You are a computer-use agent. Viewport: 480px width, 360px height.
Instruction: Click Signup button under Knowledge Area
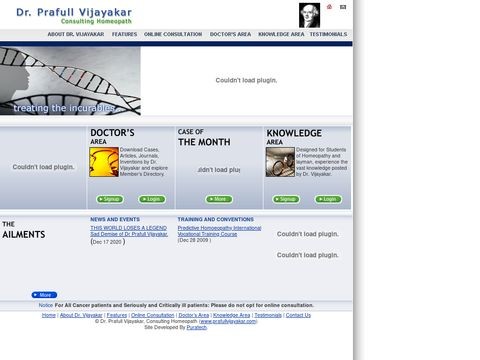click(x=286, y=199)
